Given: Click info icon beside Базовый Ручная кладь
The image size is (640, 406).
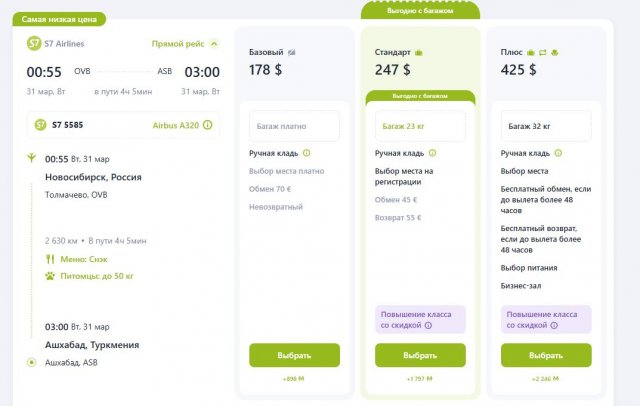Looking at the screenshot, I should pos(306,153).
